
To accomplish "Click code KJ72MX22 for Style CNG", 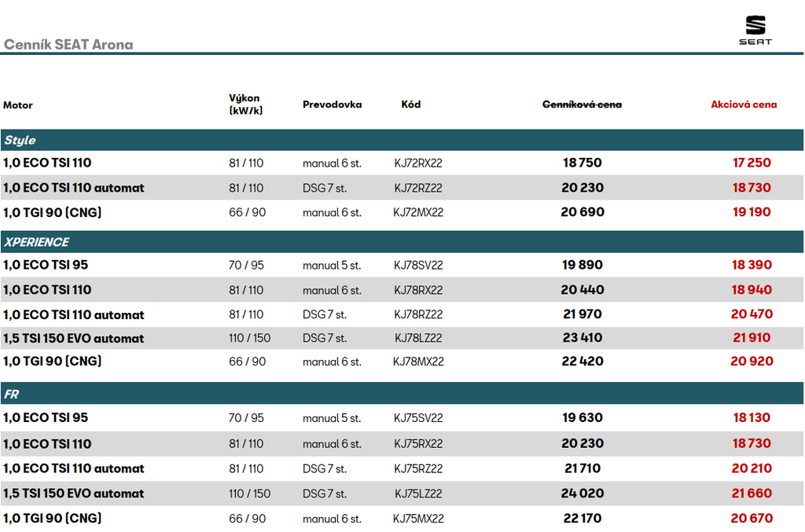I will pyautogui.click(x=418, y=212).
